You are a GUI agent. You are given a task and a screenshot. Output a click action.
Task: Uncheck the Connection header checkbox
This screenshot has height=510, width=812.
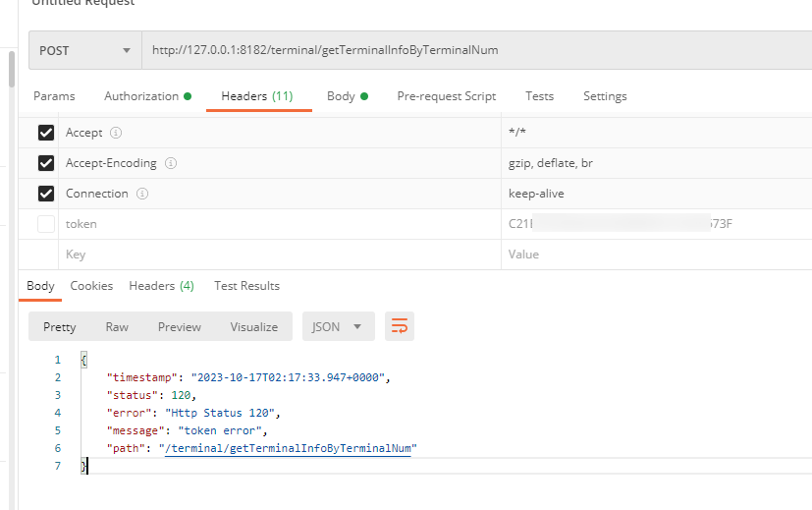point(46,194)
